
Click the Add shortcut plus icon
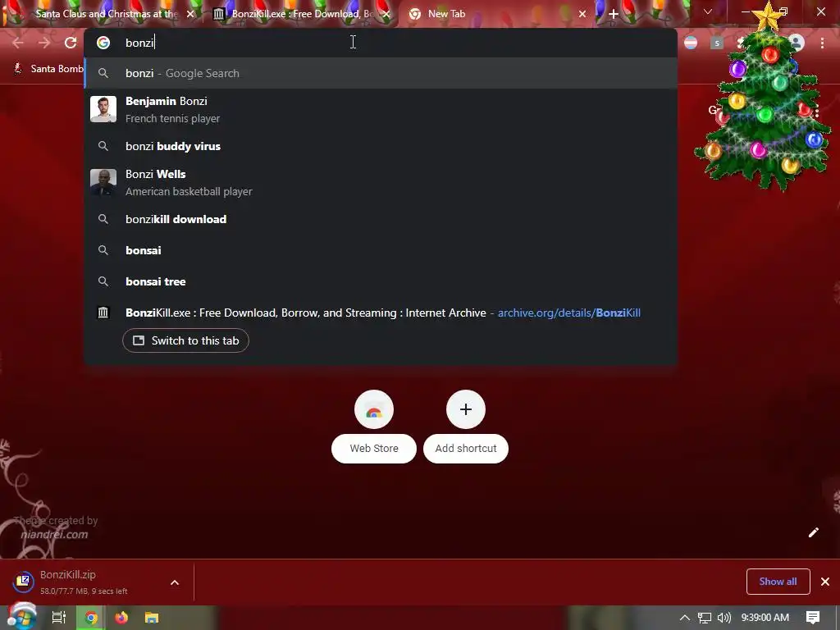pos(466,409)
